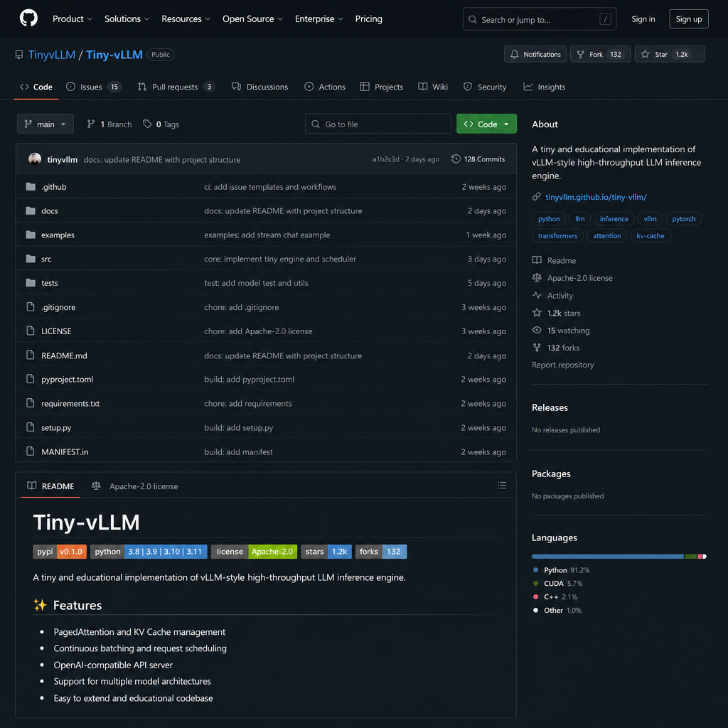
Task: Click commit message 'core: implement tiny engine and scheduler'
Action: click(x=280, y=259)
